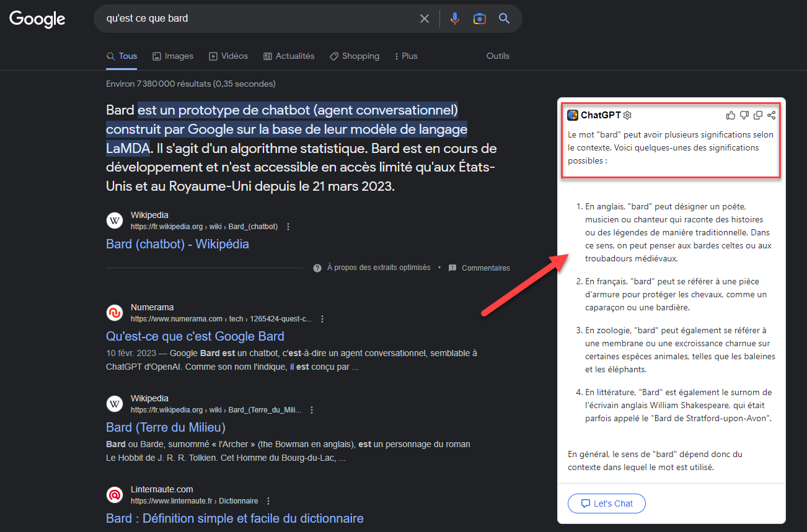Viewport: 807px width, 532px height.
Task: Click the Let's Chat button
Action: point(607,504)
